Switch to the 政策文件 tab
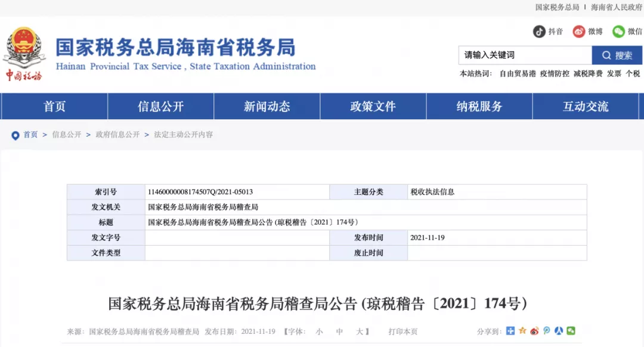644x347 pixels. click(372, 106)
